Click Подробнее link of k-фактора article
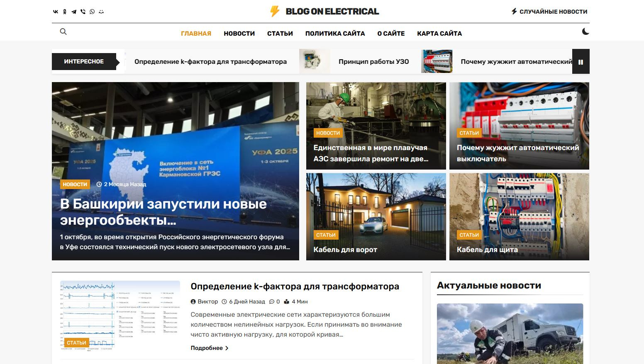The height and width of the screenshot is (364, 644). pyautogui.click(x=207, y=348)
